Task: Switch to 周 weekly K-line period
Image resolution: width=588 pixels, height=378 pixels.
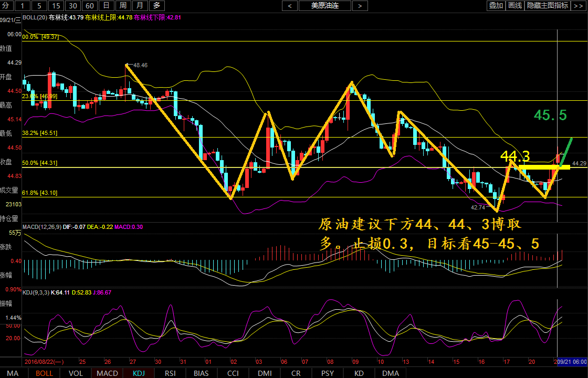Action: [122, 6]
